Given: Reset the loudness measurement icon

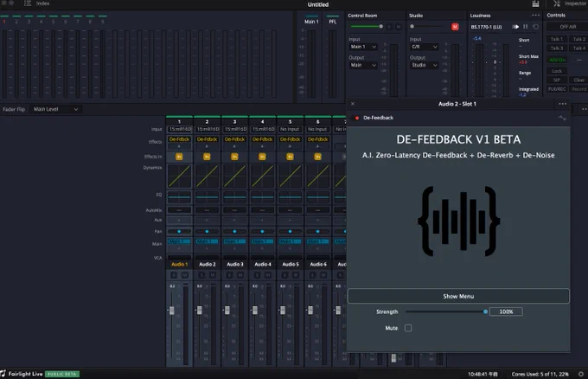Looking at the screenshot, I should pos(536,27).
